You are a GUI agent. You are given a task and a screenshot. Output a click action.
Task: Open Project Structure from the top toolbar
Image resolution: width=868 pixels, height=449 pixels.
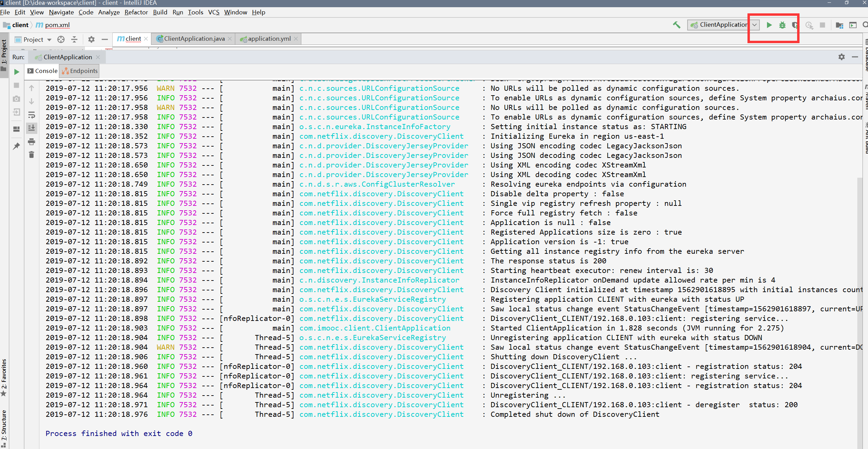pyautogui.click(x=839, y=25)
